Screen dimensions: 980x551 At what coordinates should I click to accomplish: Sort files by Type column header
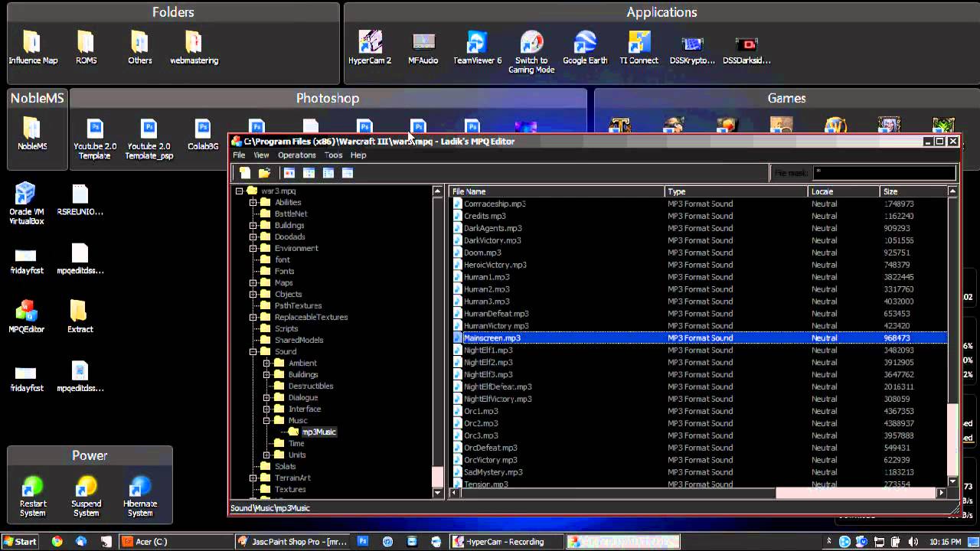[737, 191]
